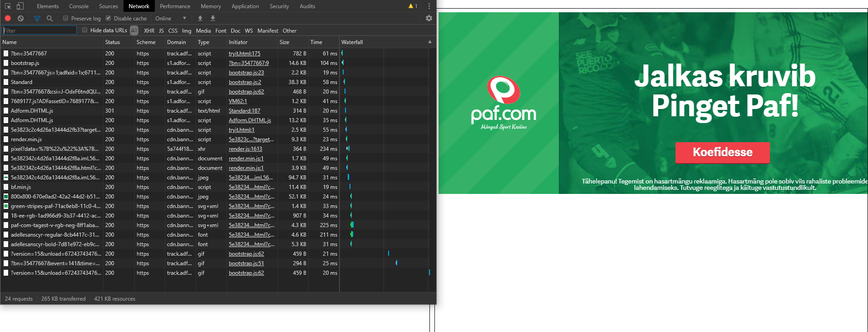This screenshot has width=868, height=332.
Task: Focus the network Filter input field
Action: pos(39,30)
